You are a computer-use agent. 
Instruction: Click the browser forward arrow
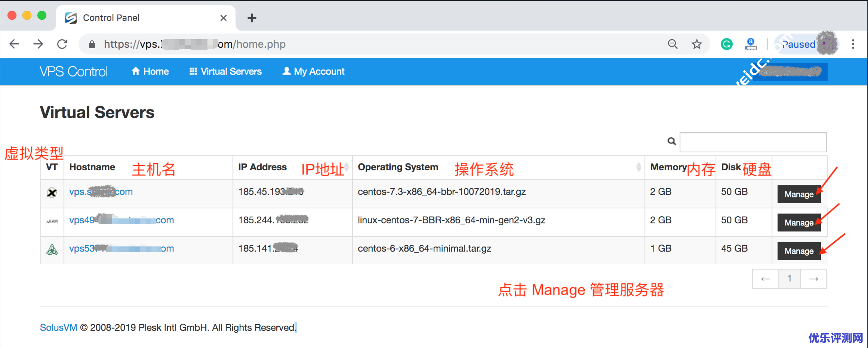pos(38,44)
